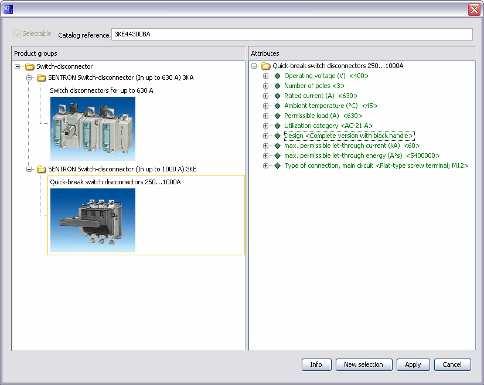This screenshot has height=385, width=484.
Task: Click diamond icon beside Rated current
Action: click(x=277, y=96)
